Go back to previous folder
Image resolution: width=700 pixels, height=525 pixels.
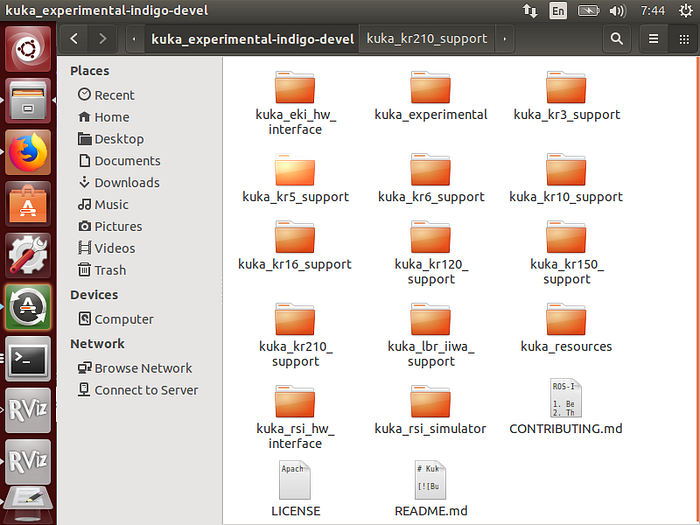click(74, 39)
